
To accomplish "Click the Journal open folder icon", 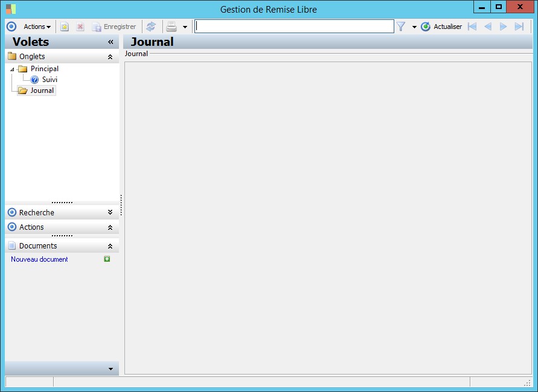I will point(23,90).
